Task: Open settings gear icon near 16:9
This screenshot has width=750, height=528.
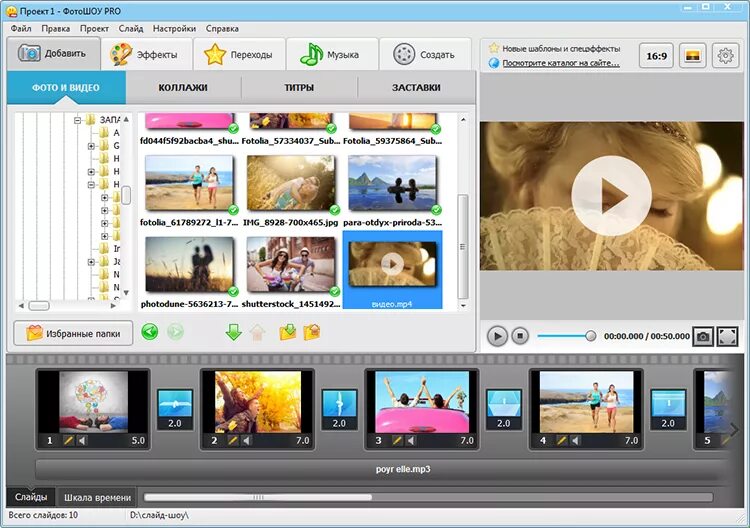Action: click(726, 56)
